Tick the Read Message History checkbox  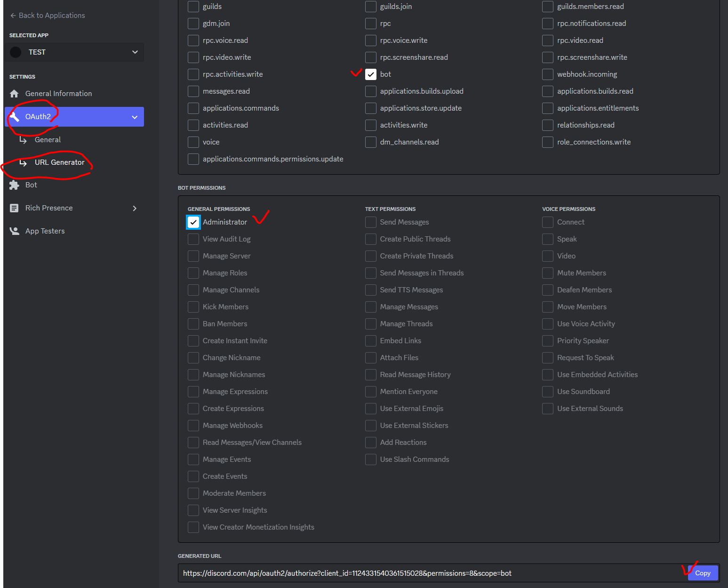[371, 375]
